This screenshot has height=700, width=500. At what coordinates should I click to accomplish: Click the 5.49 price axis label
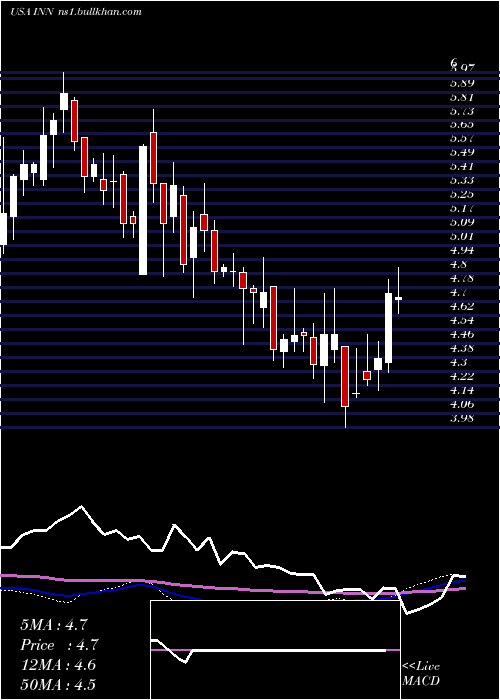(462, 153)
